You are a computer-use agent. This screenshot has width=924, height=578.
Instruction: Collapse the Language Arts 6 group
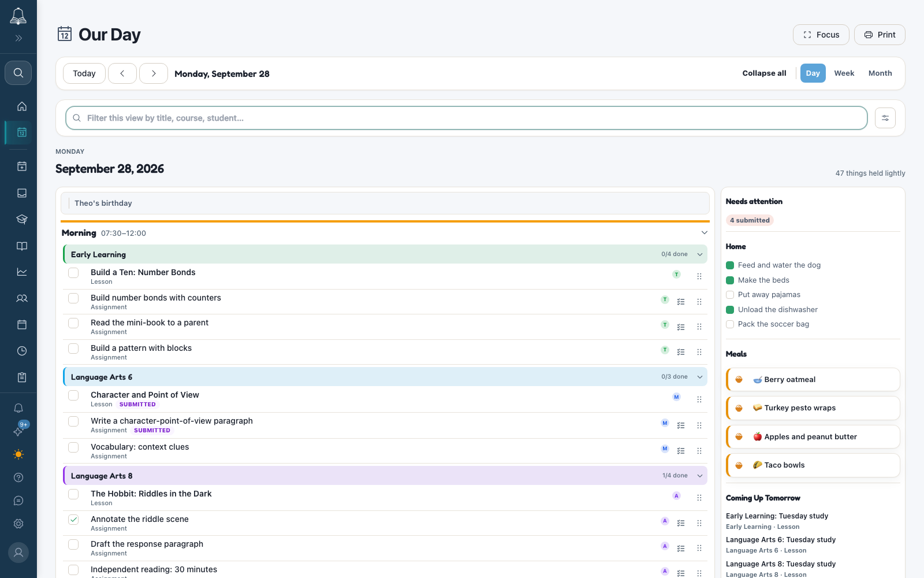[700, 377]
